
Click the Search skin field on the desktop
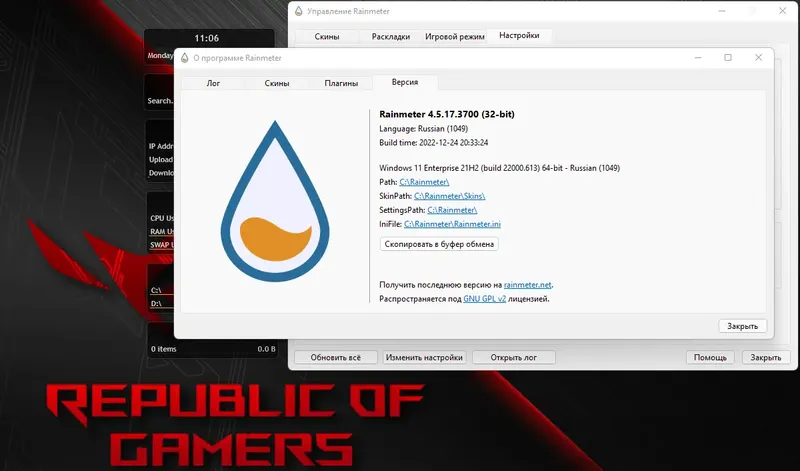[x=160, y=101]
